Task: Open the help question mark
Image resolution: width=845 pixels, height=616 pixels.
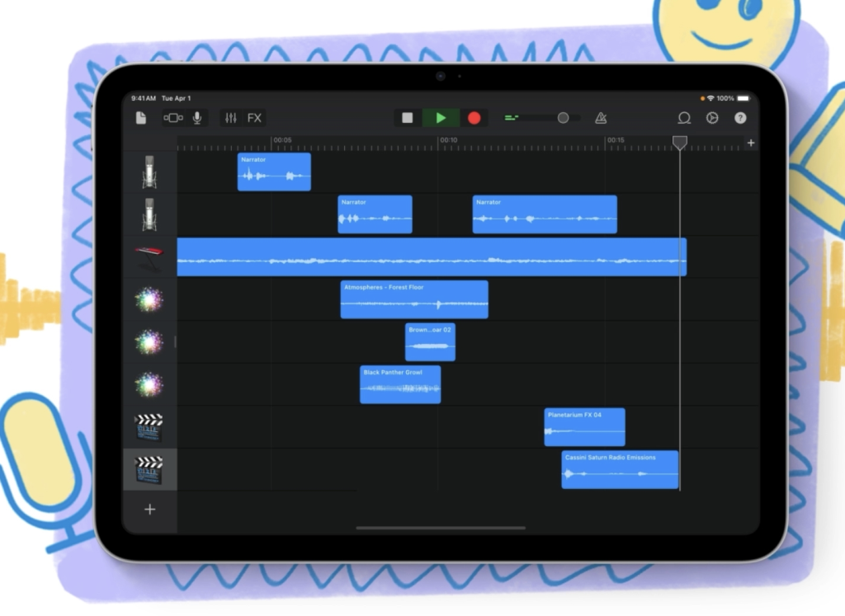Action: 740,118
